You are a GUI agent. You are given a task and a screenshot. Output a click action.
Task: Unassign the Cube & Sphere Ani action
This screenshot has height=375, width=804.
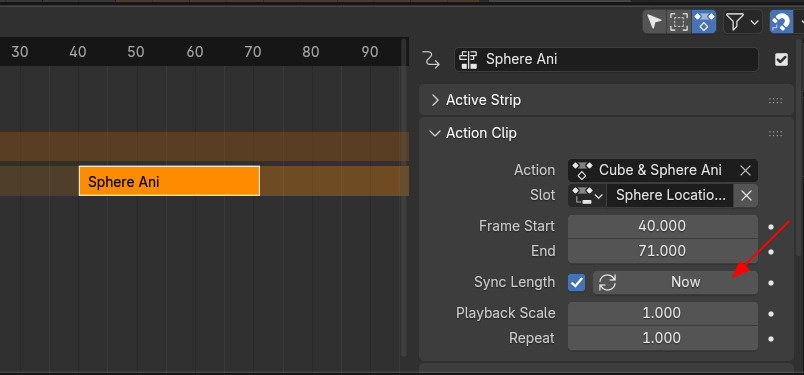coord(745,170)
